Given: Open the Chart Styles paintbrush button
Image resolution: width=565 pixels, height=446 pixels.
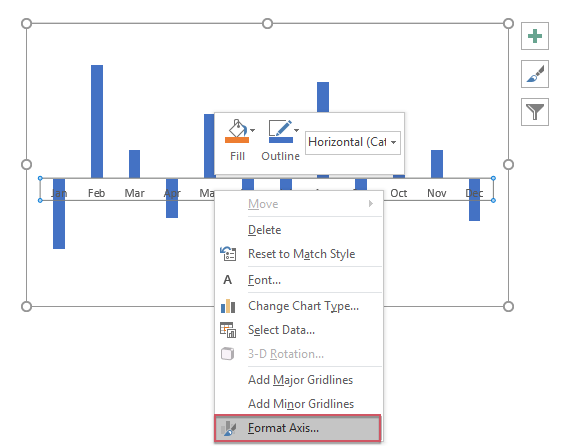Looking at the screenshot, I should pos(535,74).
